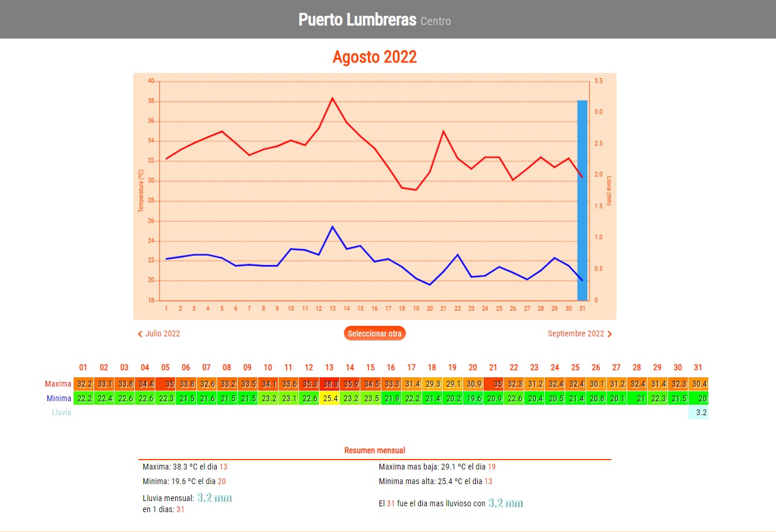This screenshot has width=776, height=532.
Task: Click the Resumen mensual heading
Action: tap(374, 450)
